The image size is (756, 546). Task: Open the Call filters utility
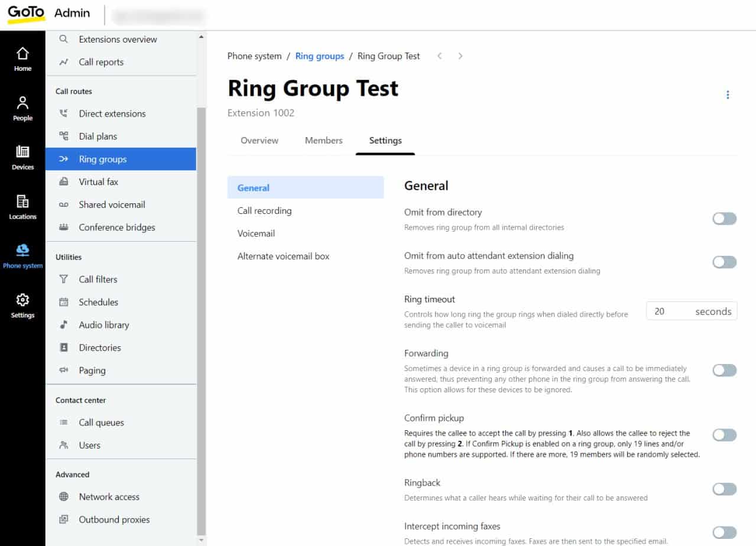coord(98,279)
